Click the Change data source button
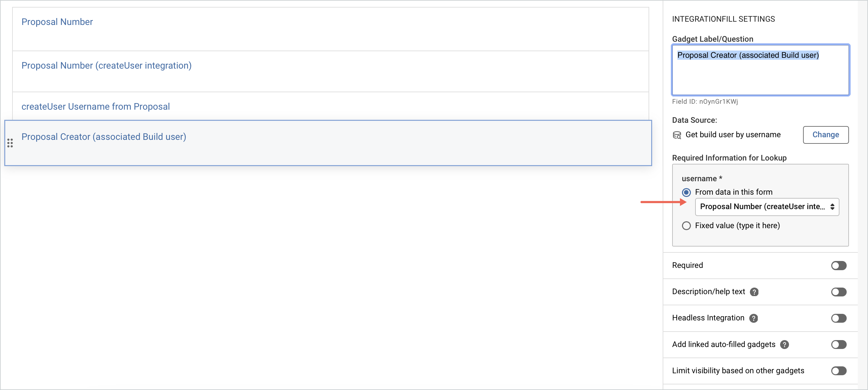The width and height of the screenshot is (868, 390). pyautogui.click(x=826, y=135)
